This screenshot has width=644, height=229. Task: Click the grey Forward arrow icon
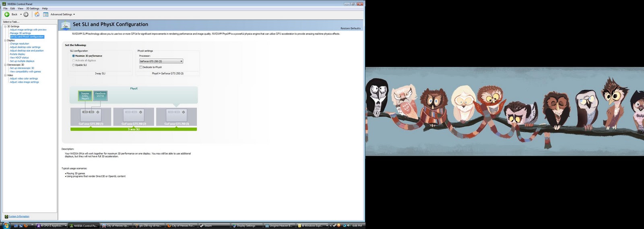(x=26, y=15)
